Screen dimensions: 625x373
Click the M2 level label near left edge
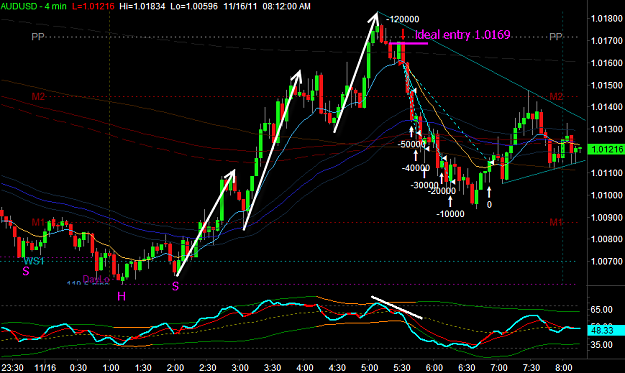click(x=38, y=97)
